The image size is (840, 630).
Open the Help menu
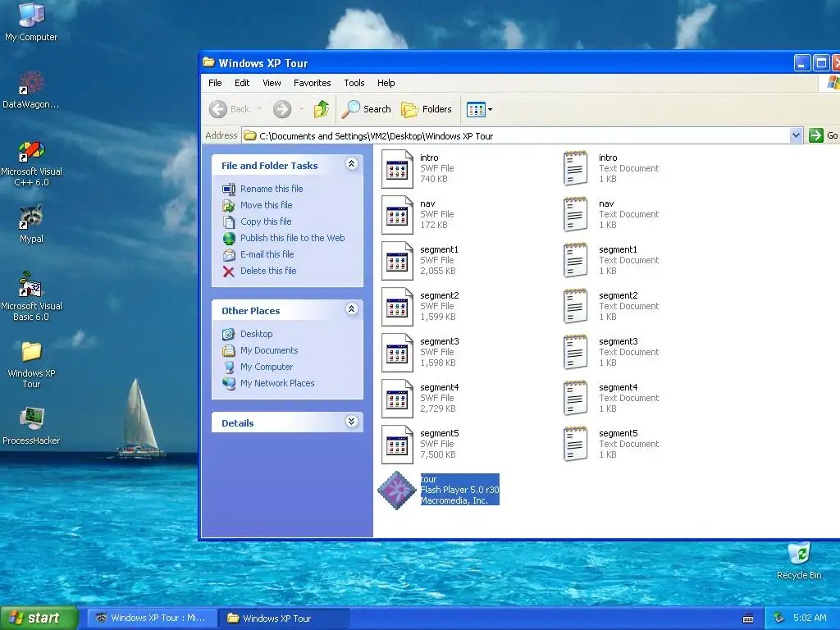coord(386,83)
